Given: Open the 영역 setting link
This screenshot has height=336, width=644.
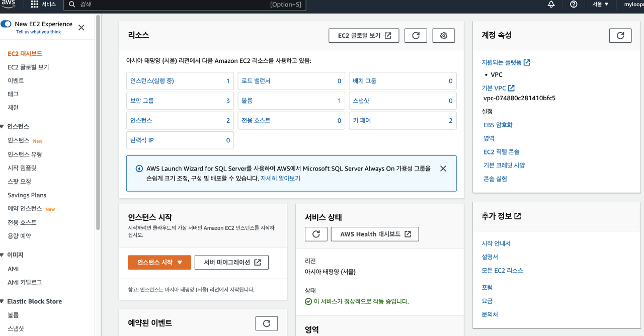Looking at the screenshot, I should pyautogui.click(x=489, y=138).
